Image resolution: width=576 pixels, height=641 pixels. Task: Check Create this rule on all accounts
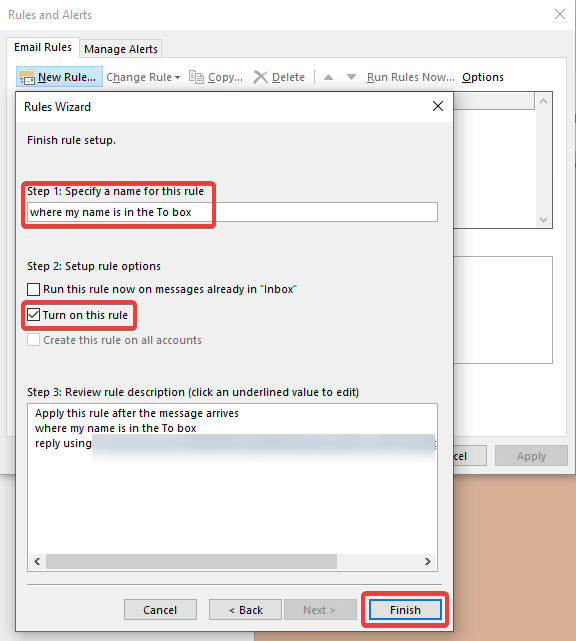pos(34,340)
